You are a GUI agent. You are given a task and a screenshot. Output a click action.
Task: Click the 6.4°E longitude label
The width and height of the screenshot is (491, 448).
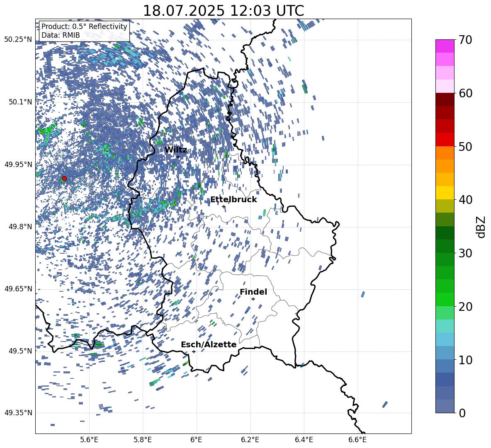coord(304,440)
